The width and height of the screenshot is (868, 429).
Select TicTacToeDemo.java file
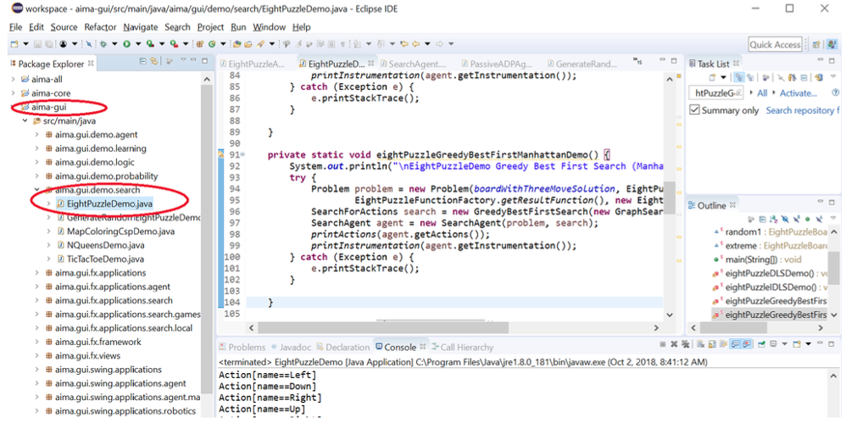106,259
